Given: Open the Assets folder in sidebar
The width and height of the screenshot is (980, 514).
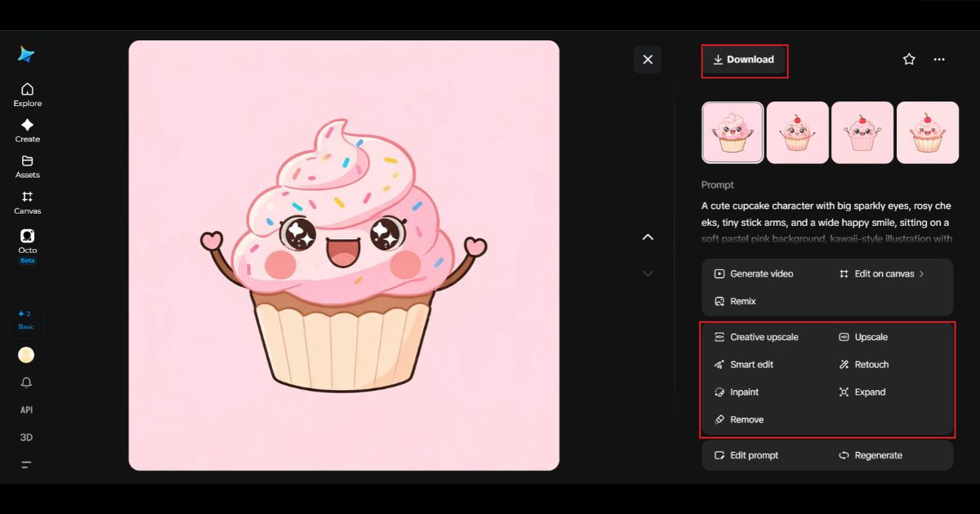Looking at the screenshot, I should (x=27, y=166).
